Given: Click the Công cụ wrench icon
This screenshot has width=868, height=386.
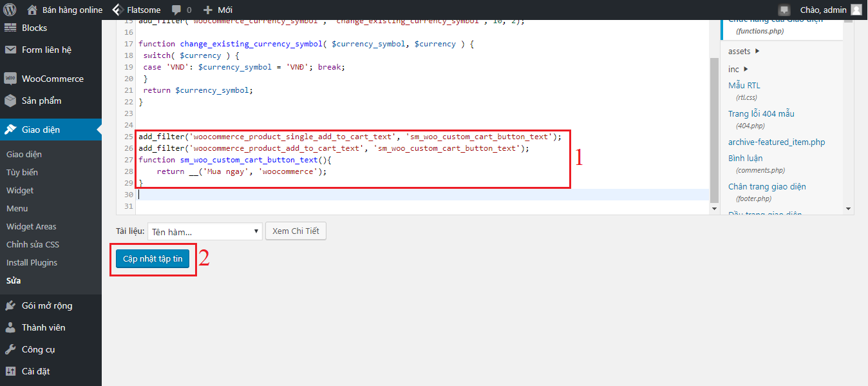Looking at the screenshot, I should coord(10,349).
